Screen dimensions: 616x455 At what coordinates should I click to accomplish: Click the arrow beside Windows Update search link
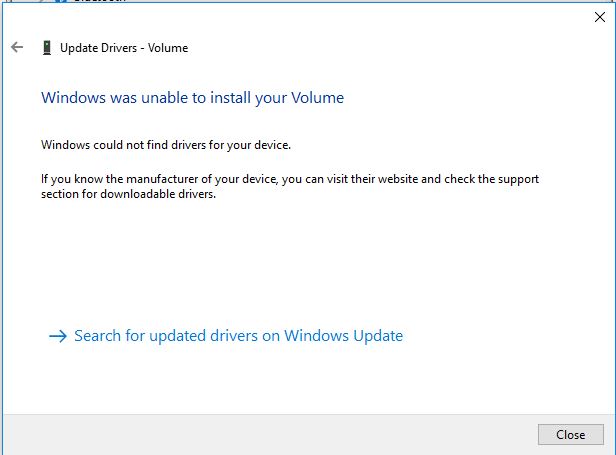tap(58, 336)
